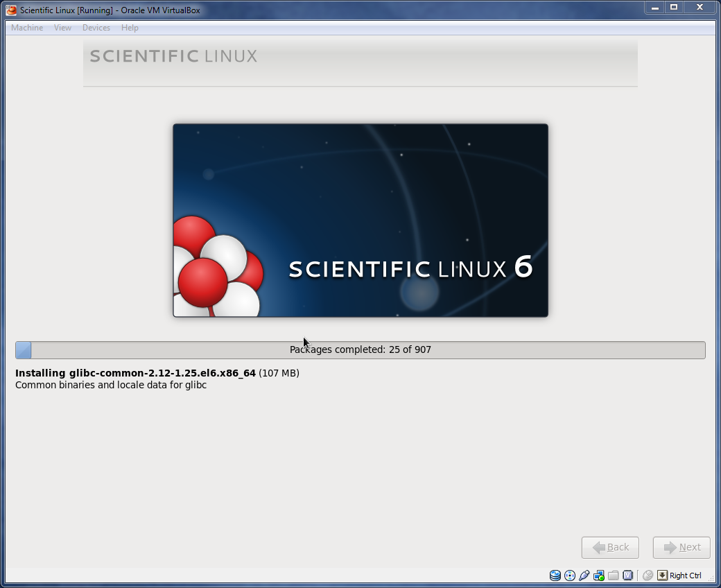721x588 pixels.
Task: Click 'Common binaries and locale data for glibc'
Action: [x=111, y=385]
